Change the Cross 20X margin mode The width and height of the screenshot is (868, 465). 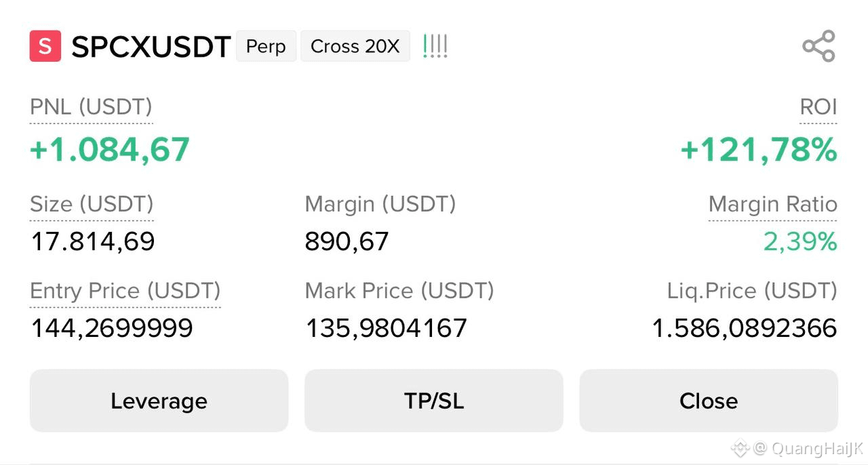(x=355, y=46)
